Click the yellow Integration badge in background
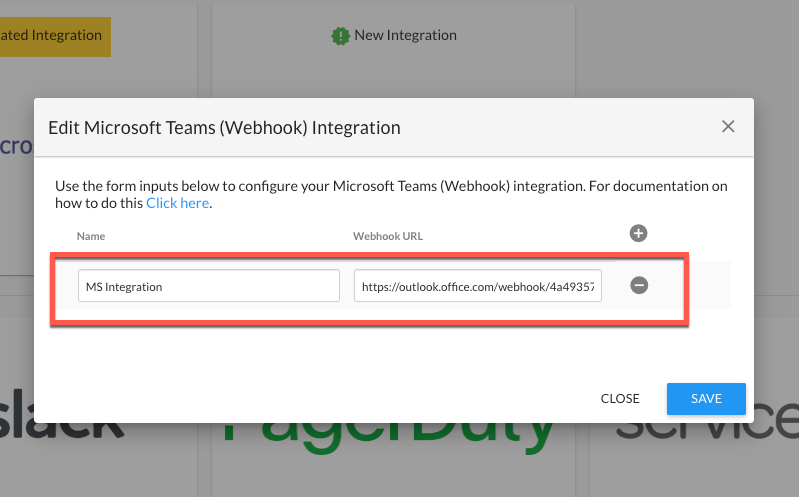The width and height of the screenshot is (799, 497). 55,37
